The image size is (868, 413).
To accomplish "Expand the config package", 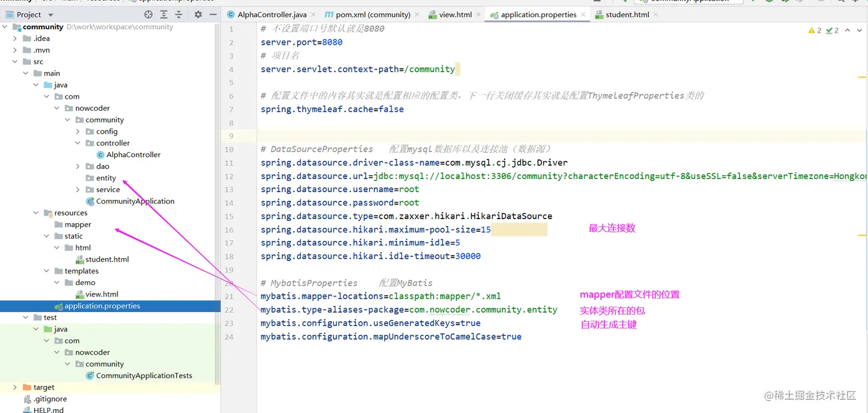I will coord(79,131).
